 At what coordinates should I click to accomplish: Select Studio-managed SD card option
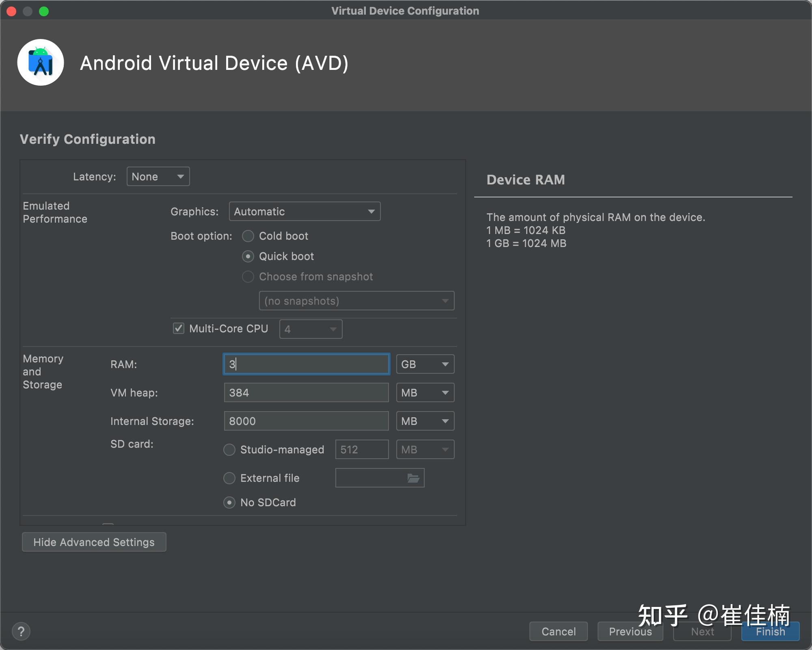(229, 450)
